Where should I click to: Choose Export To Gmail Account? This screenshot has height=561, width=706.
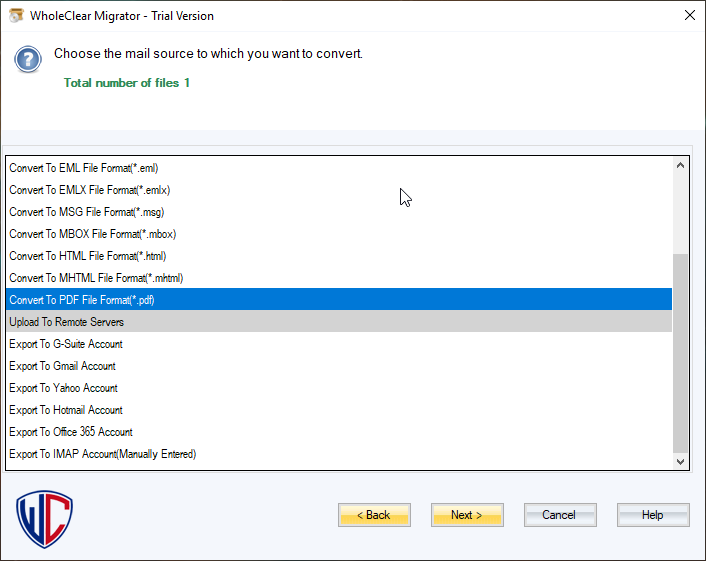[x=62, y=366]
